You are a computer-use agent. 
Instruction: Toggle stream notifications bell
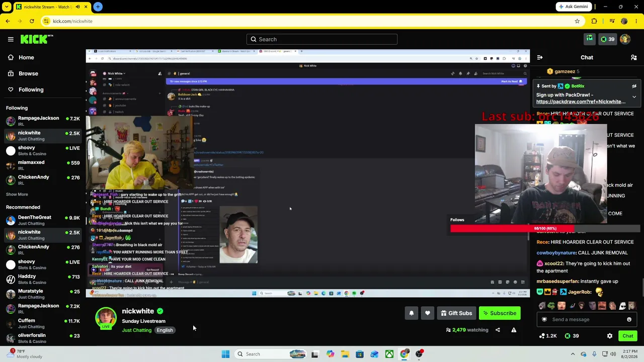(x=412, y=313)
